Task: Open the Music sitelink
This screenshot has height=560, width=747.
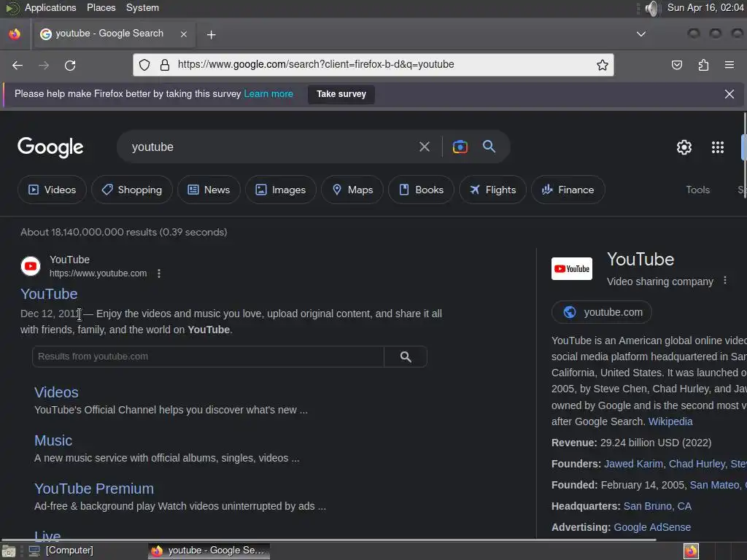Action: (53, 440)
